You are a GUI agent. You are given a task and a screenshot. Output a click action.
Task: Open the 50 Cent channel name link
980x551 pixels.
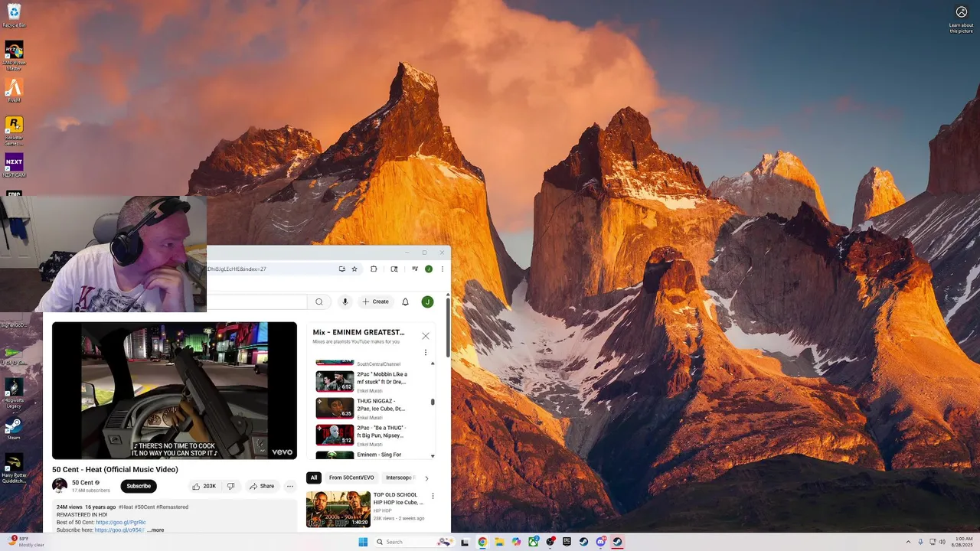[x=83, y=483]
